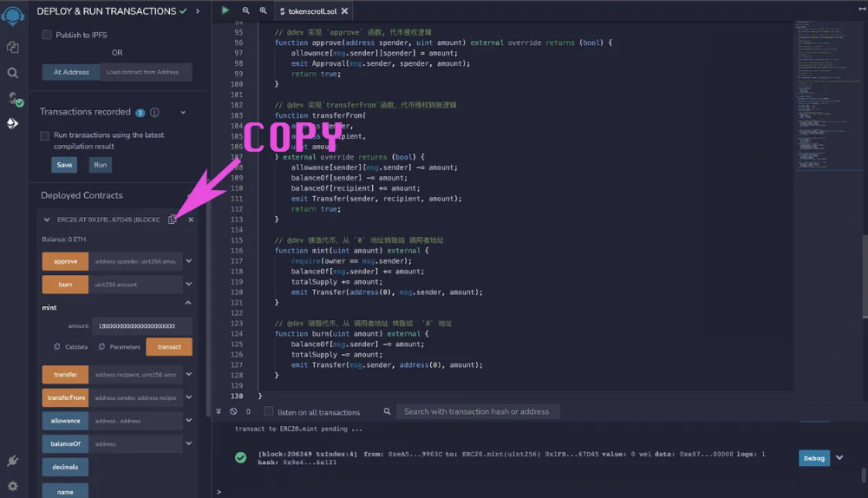Click the green Run script play icon

(225, 10)
